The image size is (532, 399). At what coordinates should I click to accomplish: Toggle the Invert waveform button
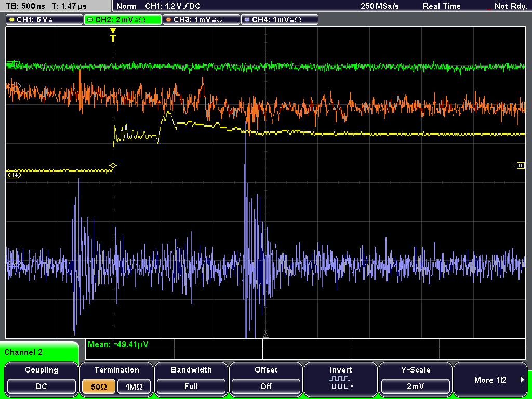click(x=341, y=379)
